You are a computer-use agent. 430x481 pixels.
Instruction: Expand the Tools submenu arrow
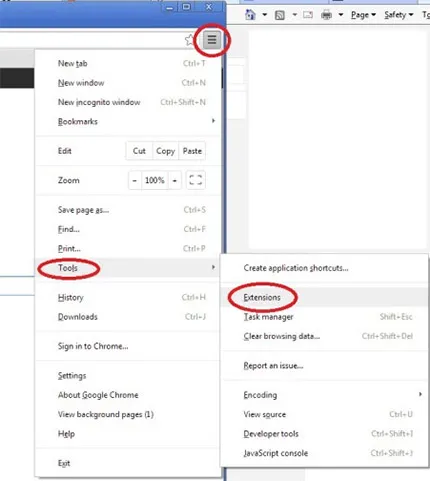click(x=213, y=267)
